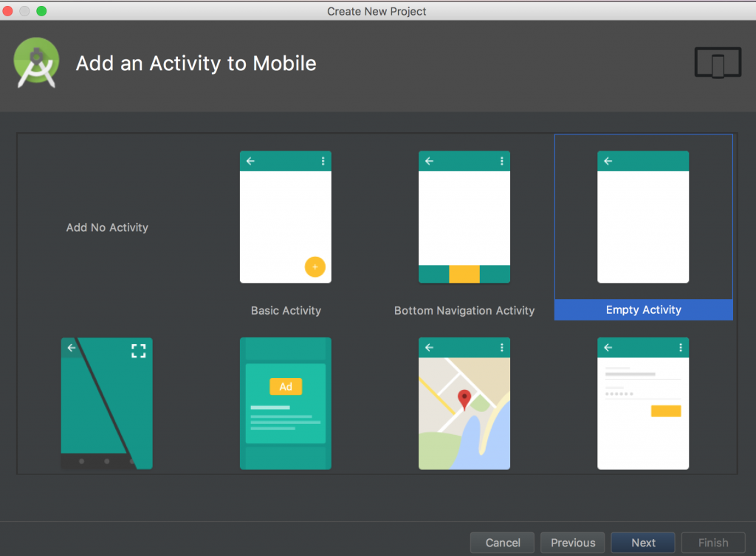The height and width of the screenshot is (556, 756).
Task: Go back with the Previous button
Action: pos(573,543)
